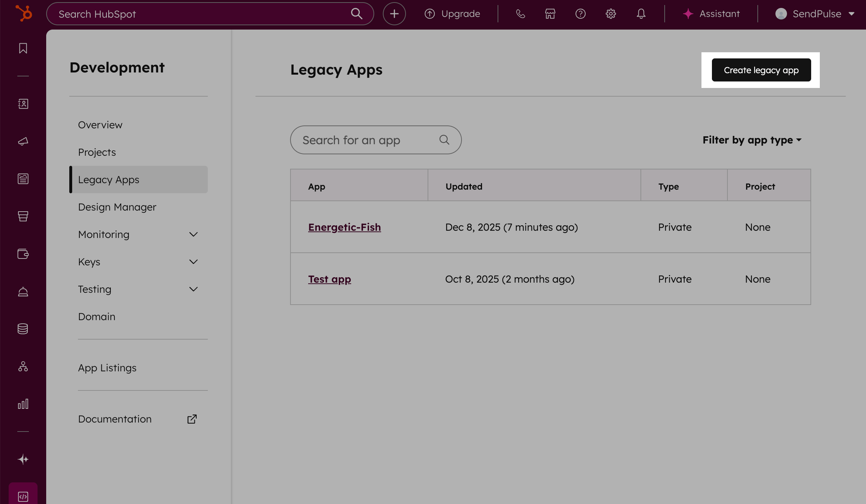Click the HubSpot sprocket logo
Image resolution: width=866 pixels, height=504 pixels.
pyautogui.click(x=24, y=14)
